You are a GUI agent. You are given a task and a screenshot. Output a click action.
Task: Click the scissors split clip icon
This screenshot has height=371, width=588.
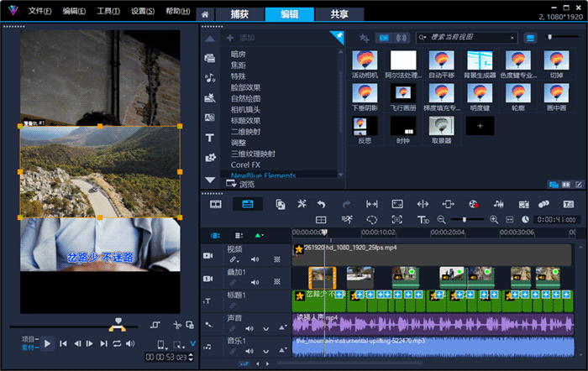pos(177,325)
